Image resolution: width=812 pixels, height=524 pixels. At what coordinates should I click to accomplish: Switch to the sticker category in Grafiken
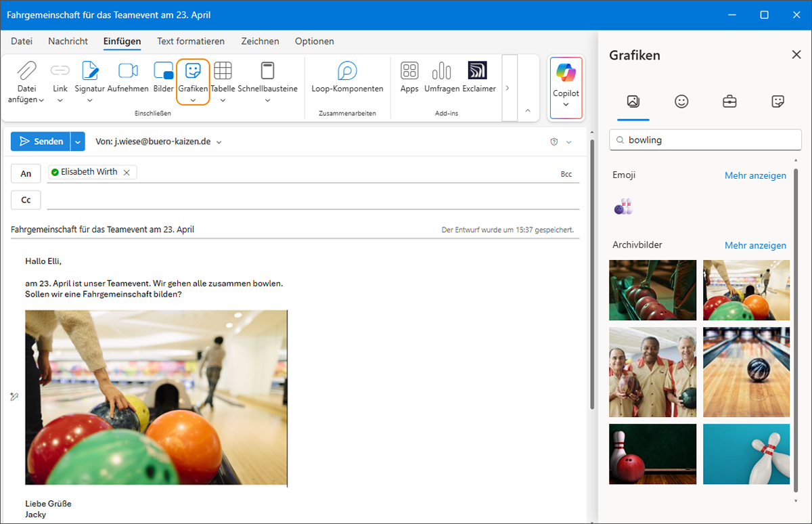(777, 102)
